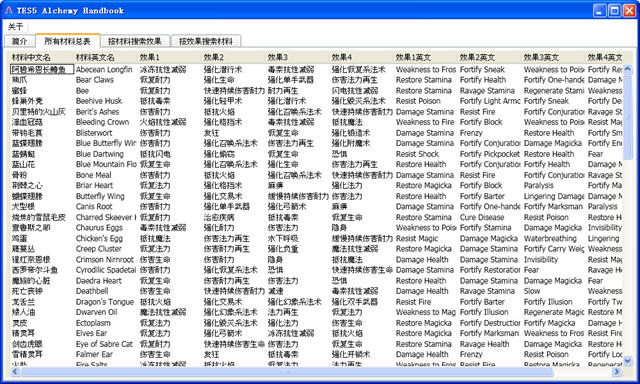
Task: Click Fortify Carry Weight in Creep Cluster row
Action: [x=555, y=249]
